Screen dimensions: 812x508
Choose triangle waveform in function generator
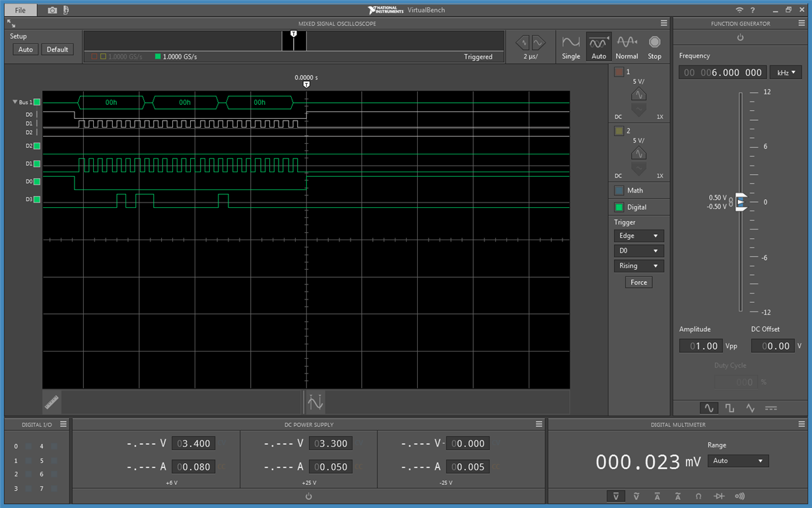750,408
